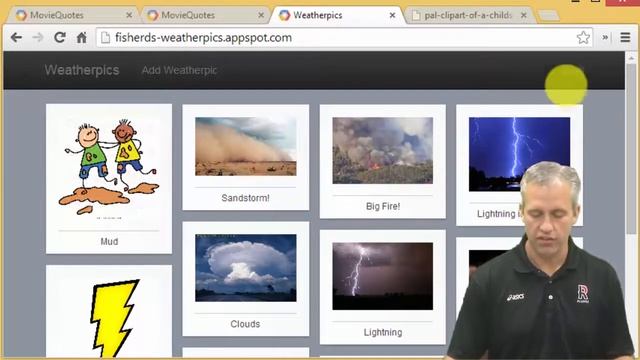Open the browser home page icon
The height and width of the screenshot is (360, 640).
82,38
